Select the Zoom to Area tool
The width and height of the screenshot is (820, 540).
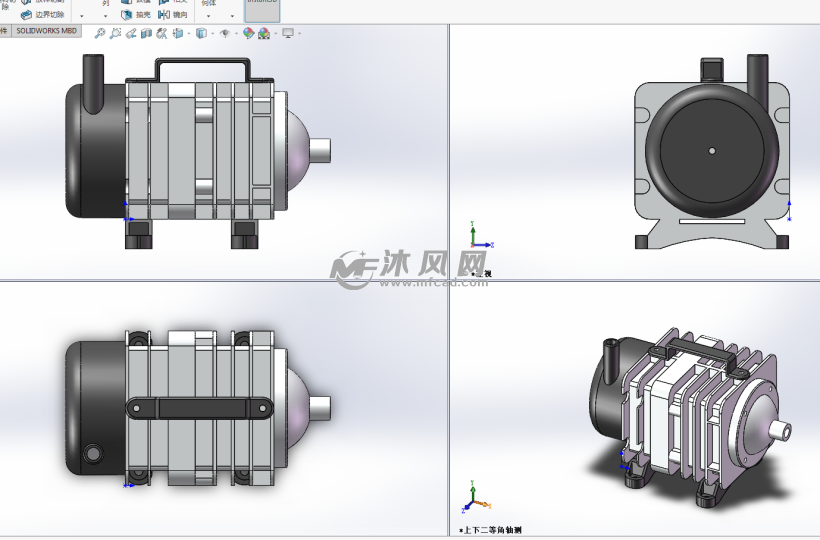[x=115, y=33]
